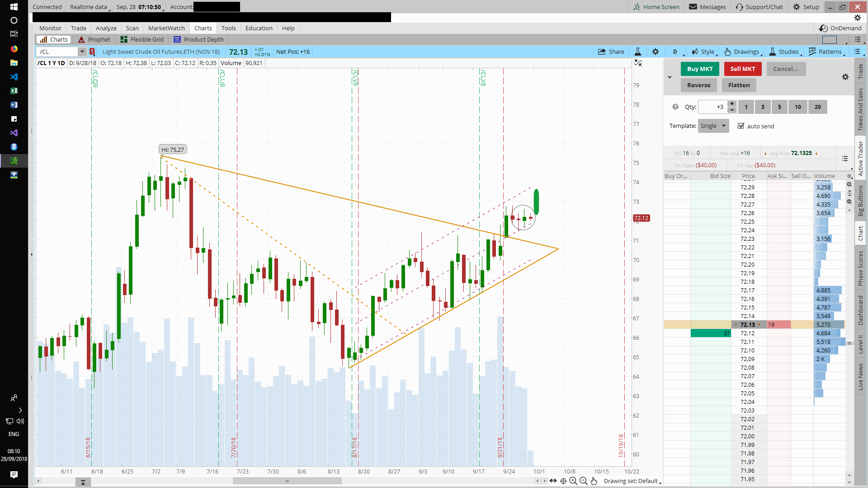Toggle the auto send checkbox

(741, 126)
